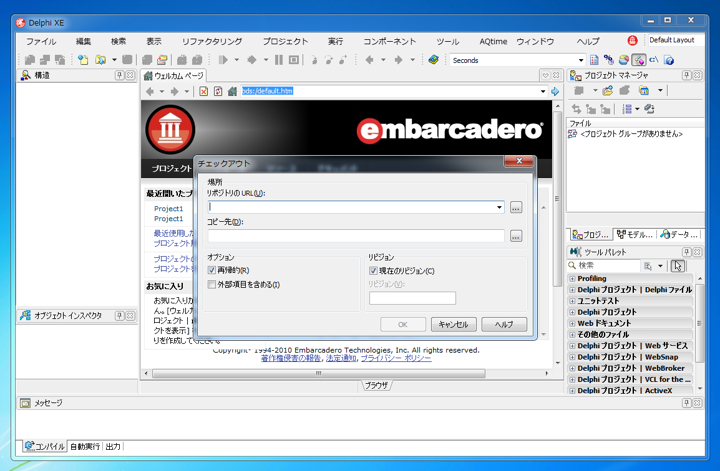Click the list report icon beside the Seconds box

pos(594,60)
